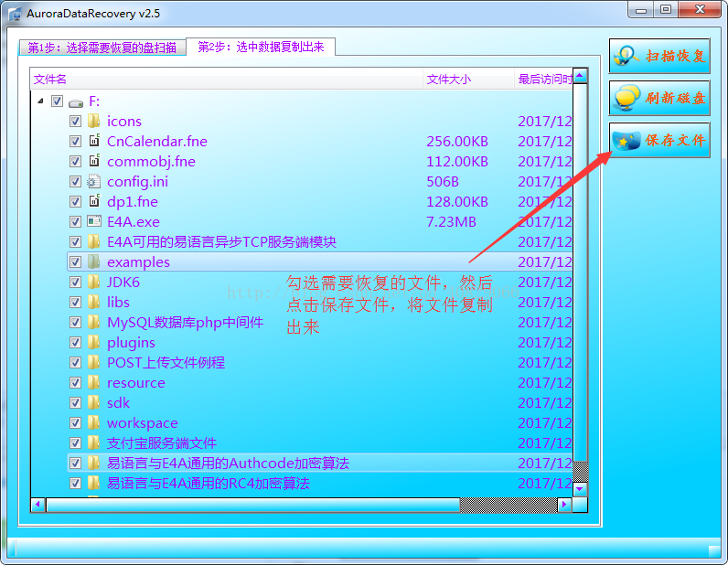This screenshot has height=565, width=728.
Task: Toggle the libs folder checkbox
Action: coord(75,303)
